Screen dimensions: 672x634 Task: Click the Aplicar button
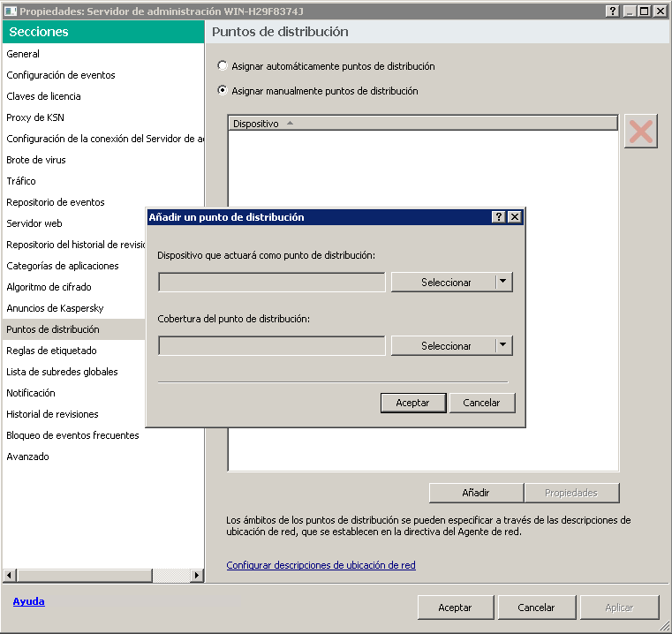[619, 608]
